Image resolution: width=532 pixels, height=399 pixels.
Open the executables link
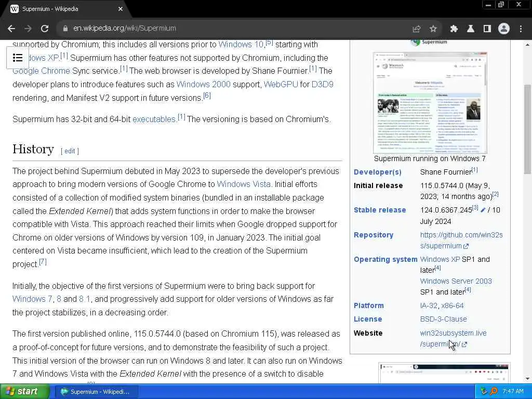pos(154,119)
